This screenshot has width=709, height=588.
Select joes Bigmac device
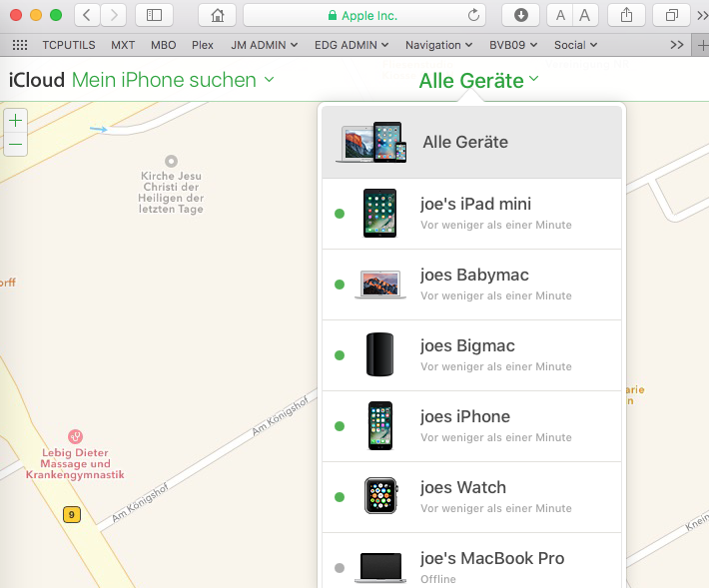click(471, 355)
